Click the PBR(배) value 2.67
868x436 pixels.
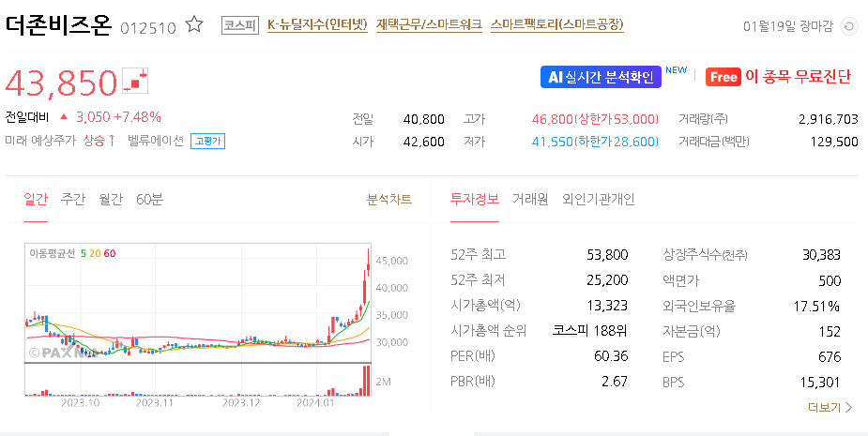point(615,382)
